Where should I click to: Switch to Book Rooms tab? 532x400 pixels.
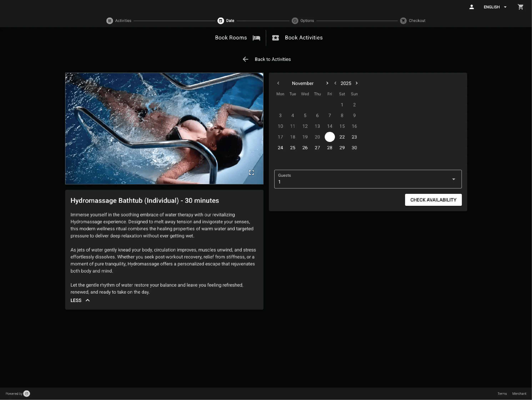237,38
